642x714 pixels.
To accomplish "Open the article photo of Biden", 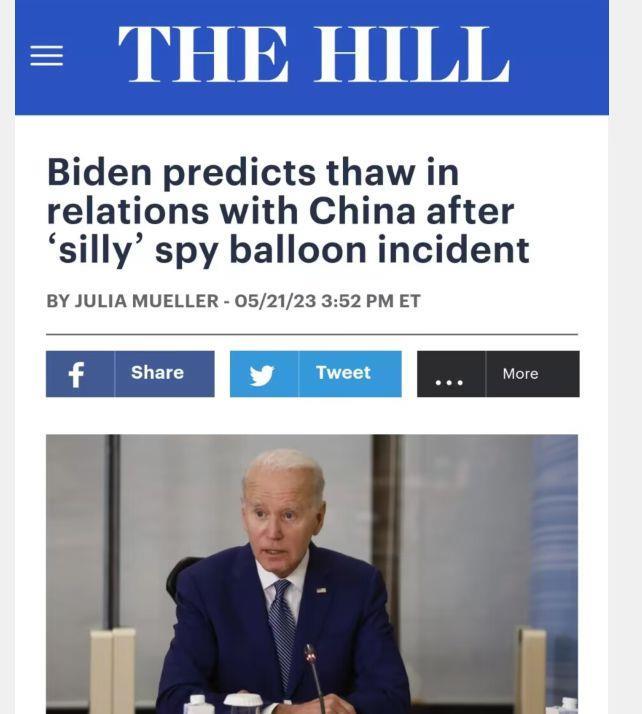I will click(312, 574).
